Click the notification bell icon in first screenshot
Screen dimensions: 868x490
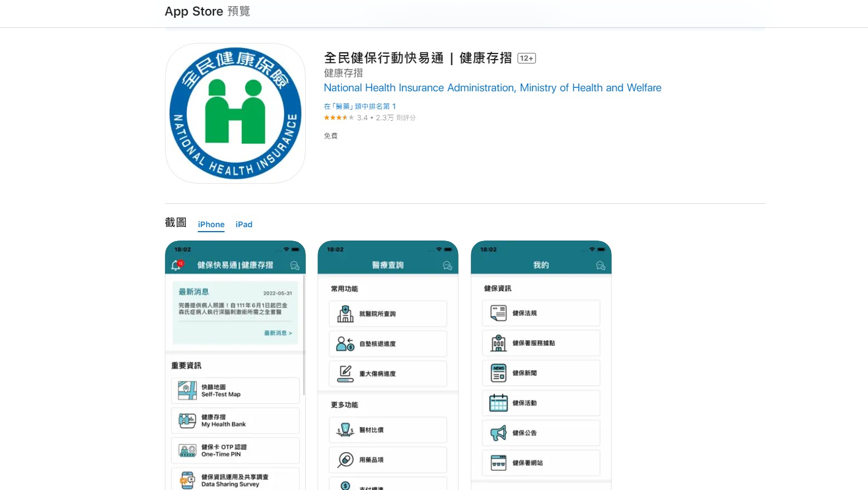[x=177, y=265]
